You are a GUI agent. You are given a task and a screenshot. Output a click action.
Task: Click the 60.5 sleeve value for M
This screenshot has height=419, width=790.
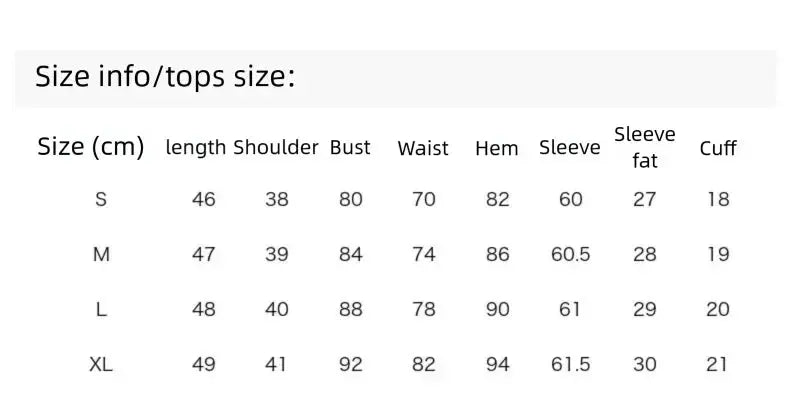pyautogui.click(x=570, y=254)
